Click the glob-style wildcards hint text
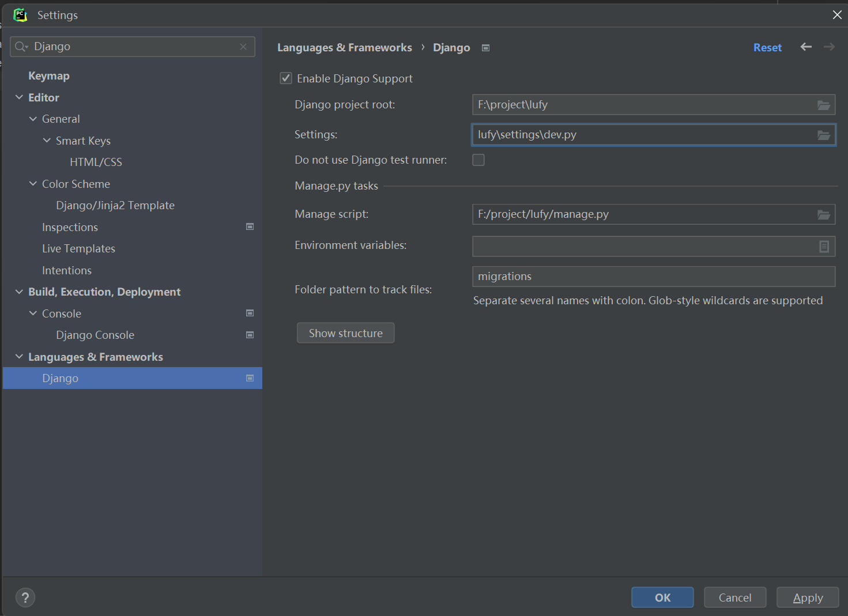Image resolution: width=848 pixels, height=616 pixels. (648, 300)
